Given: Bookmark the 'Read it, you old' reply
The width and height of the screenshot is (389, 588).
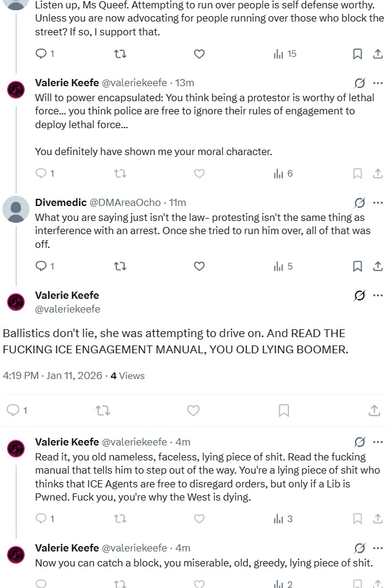Looking at the screenshot, I should tap(357, 519).
